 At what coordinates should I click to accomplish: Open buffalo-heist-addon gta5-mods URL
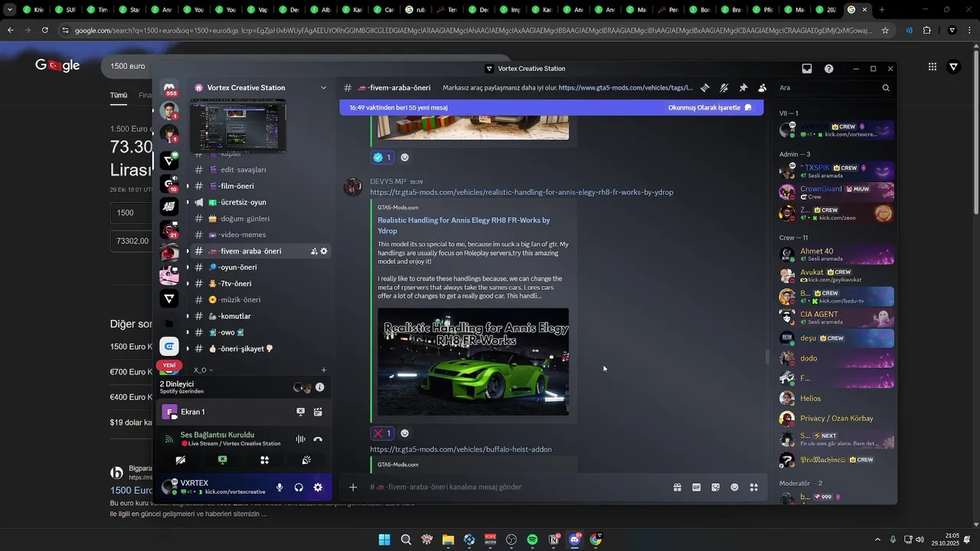coord(461,449)
